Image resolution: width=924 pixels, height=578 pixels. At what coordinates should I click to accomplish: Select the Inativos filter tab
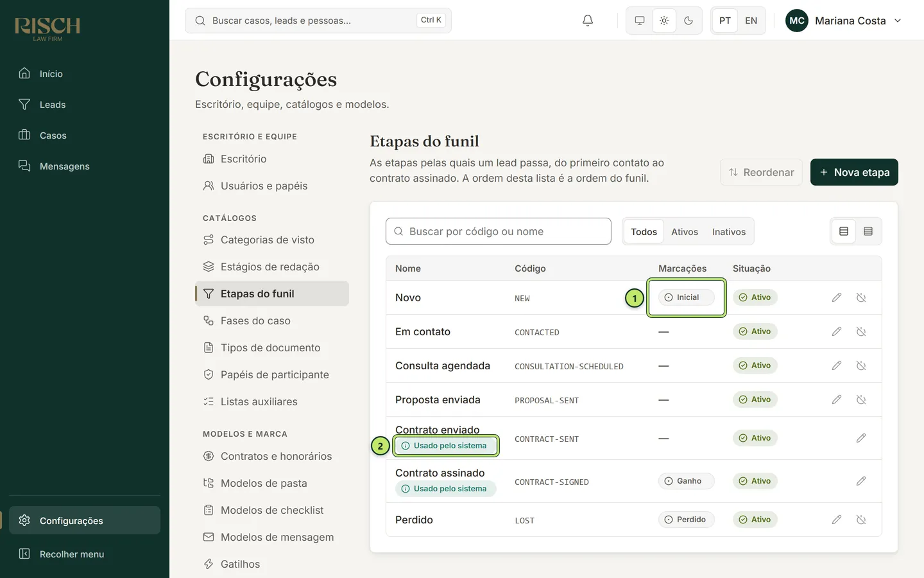[x=729, y=232]
